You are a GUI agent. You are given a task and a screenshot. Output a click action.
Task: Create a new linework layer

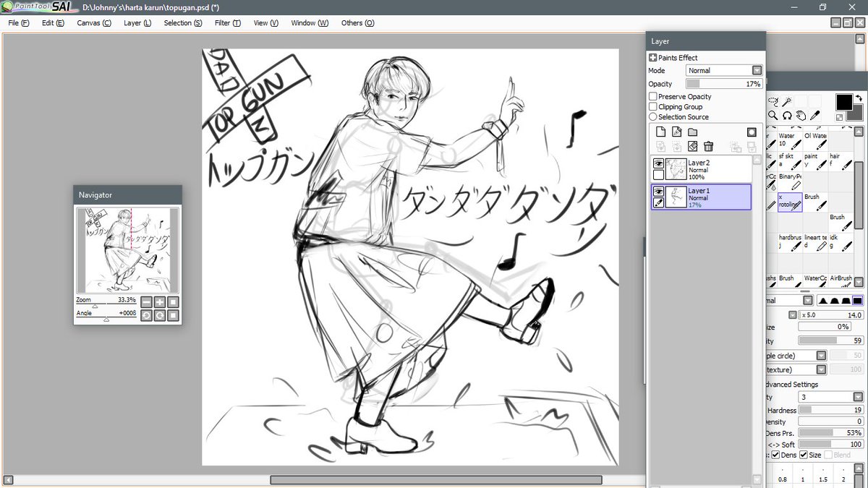click(677, 132)
